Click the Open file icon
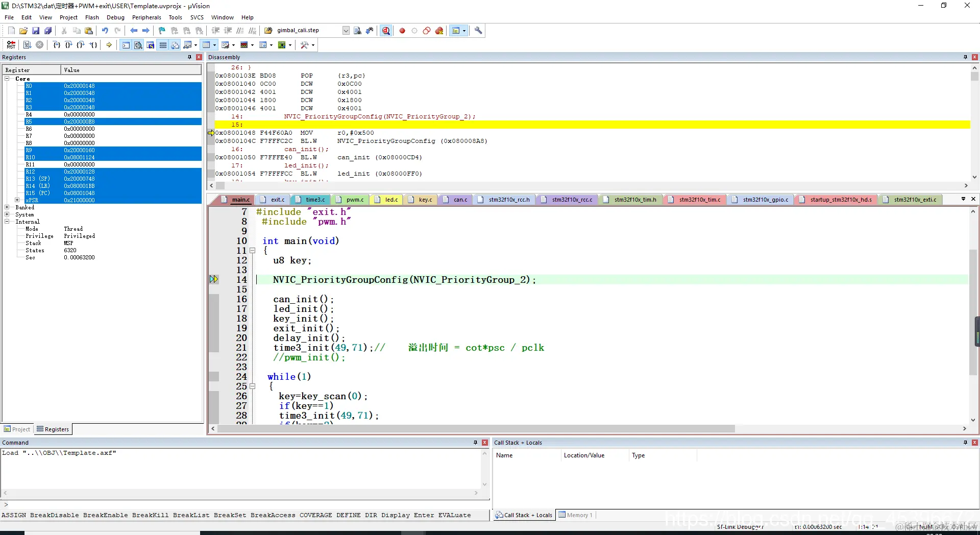The height and width of the screenshot is (535, 980). point(23,31)
